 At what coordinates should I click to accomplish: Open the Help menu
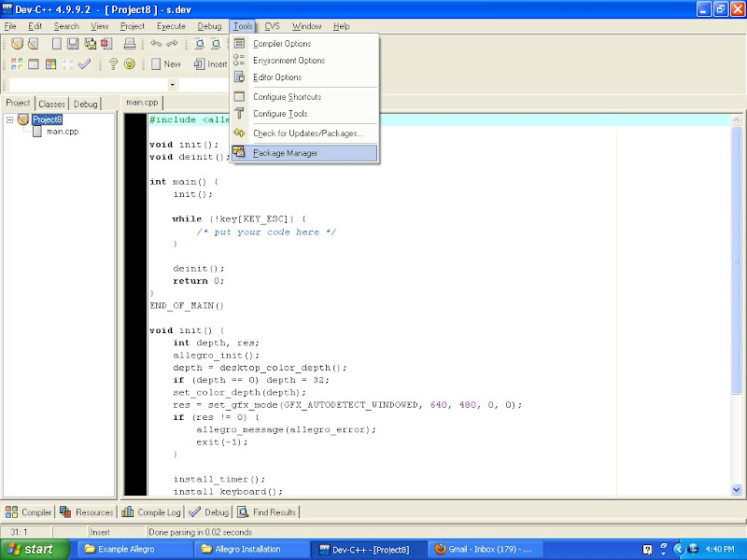coord(341,26)
